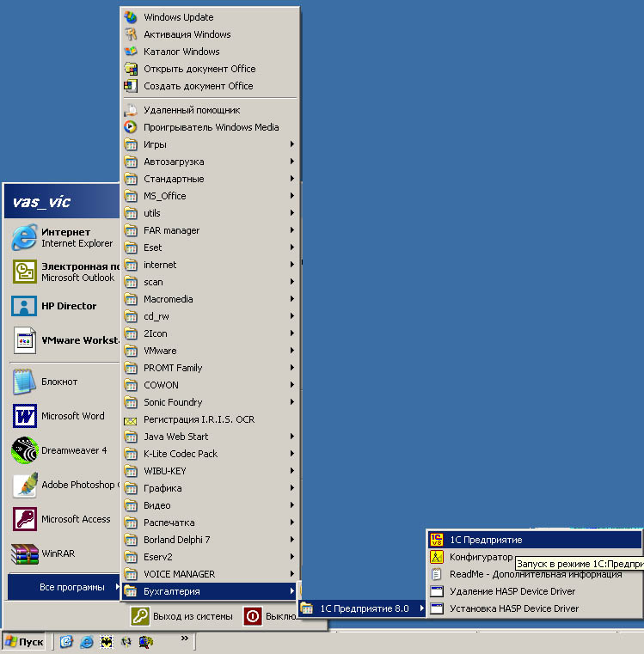Image resolution: width=644 pixels, height=654 pixels.
Task: Click the Выход из системы log off button
Action: [182, 616]
